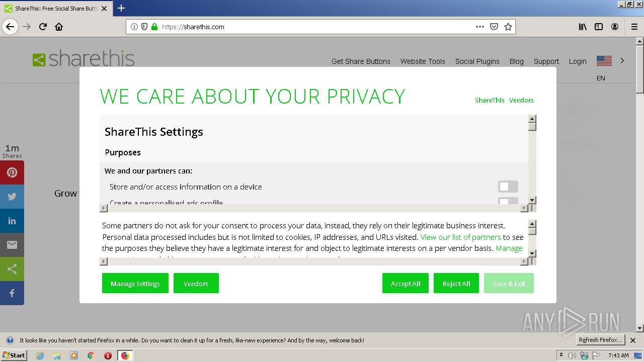The image size is (644, 362).
Task: Open the Windows Start menu
Action: (x=14, y=355)
